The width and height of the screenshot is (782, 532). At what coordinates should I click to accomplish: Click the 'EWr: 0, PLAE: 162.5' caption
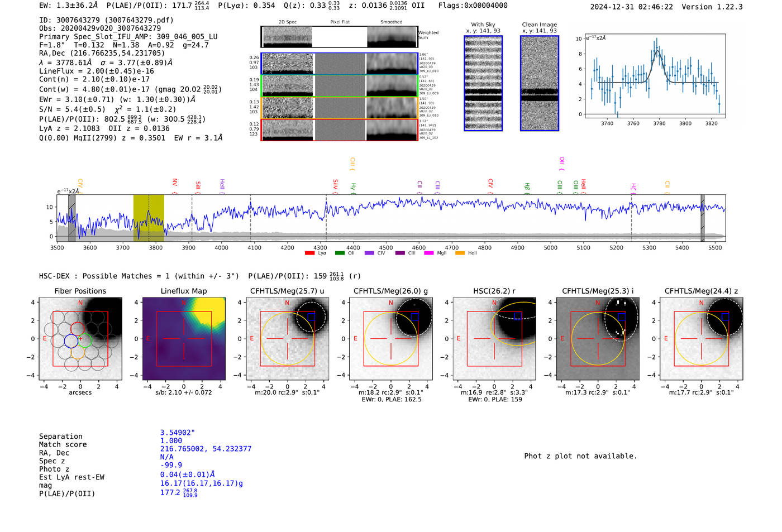click(392, 400)
